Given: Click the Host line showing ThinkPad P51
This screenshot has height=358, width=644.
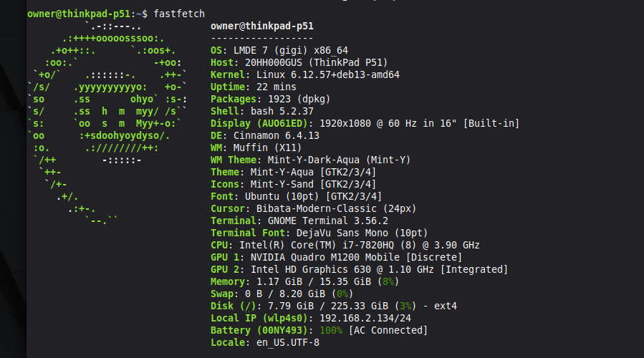Looking at the screenshot, I should click(300, 62).
